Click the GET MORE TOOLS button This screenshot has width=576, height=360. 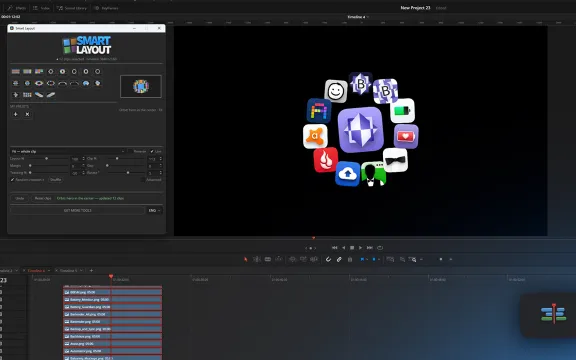point(78,210)
